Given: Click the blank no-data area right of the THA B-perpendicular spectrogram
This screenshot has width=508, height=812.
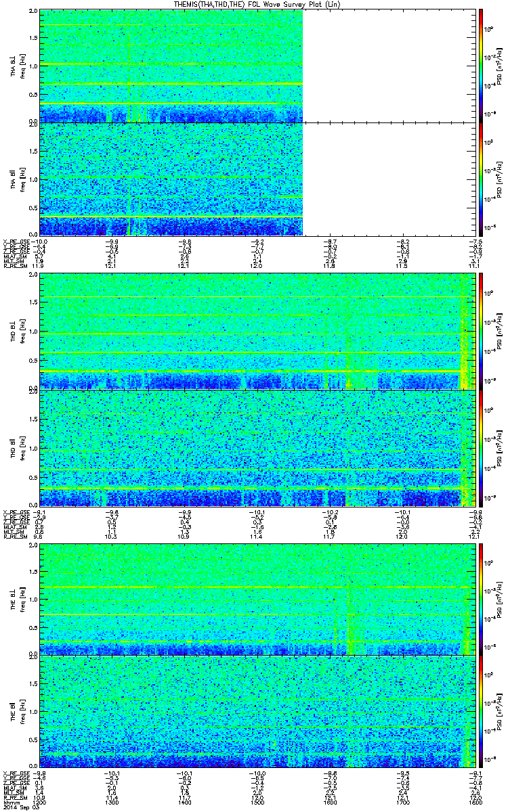Looking at the screenshot, I should coord(388,66).
